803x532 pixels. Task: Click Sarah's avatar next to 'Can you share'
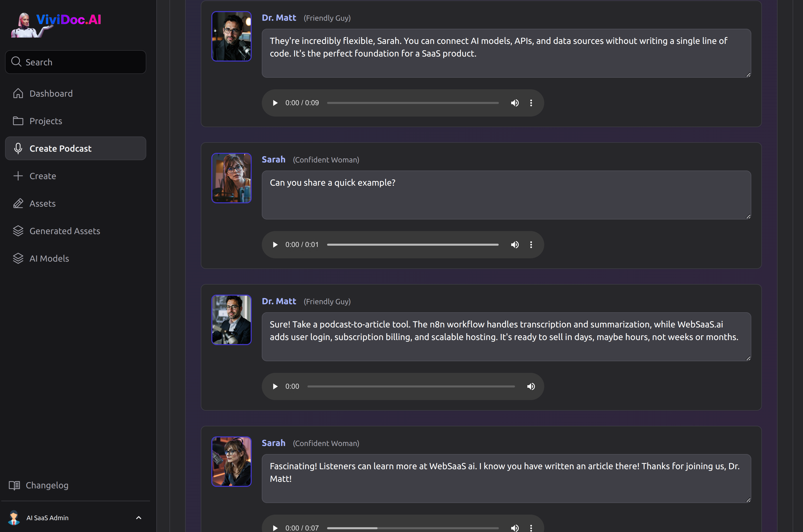tap(231, 178)
